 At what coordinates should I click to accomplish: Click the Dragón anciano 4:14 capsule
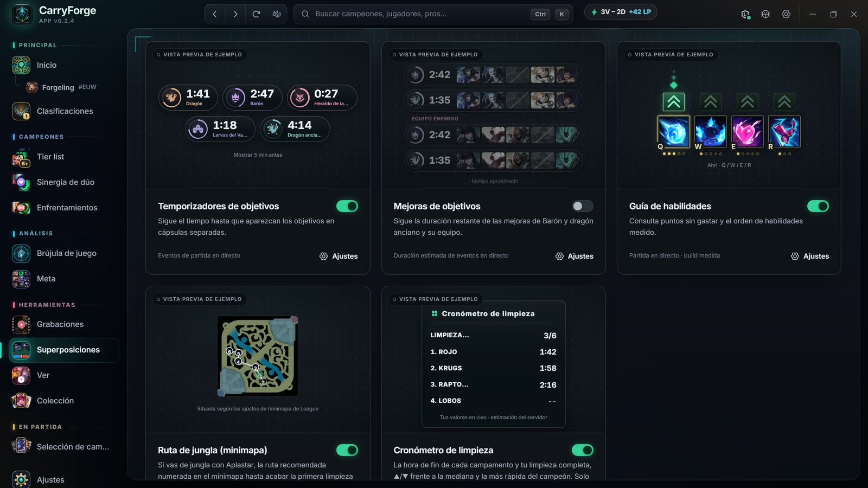click(x=295, y=129)
